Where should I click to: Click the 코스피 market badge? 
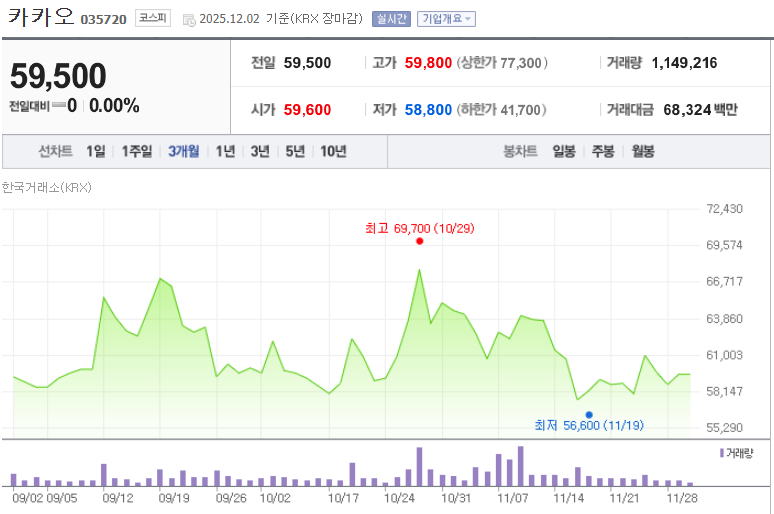[153, 19]
